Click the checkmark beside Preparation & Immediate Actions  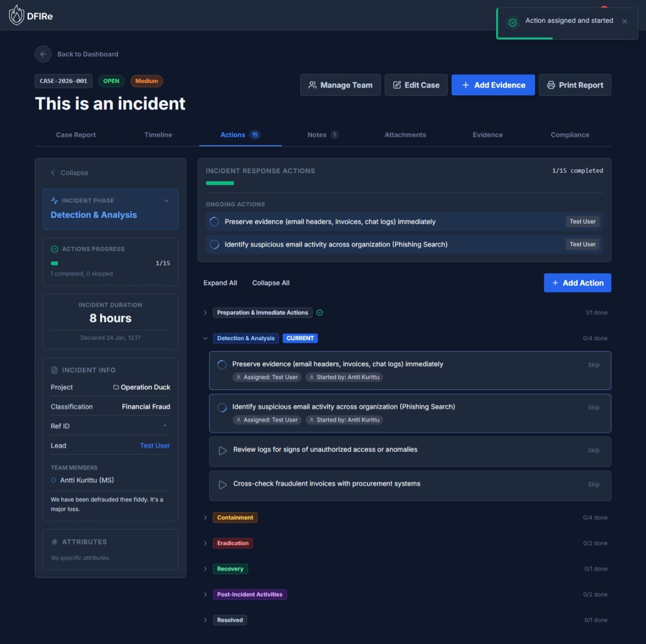(x=319, y=313)
